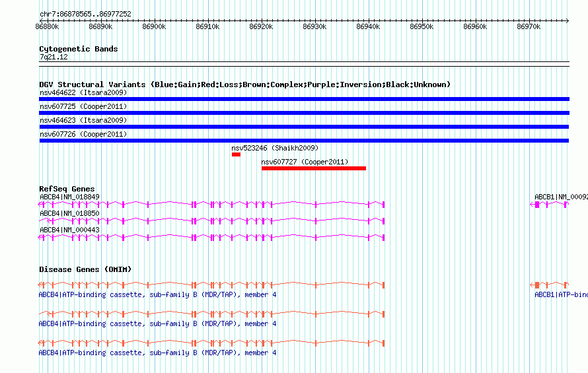Image resolution: width=588 pixels, height=373 pixels.
Task: Click the RefSeq Genes track title
Action: tap(67, 189)
